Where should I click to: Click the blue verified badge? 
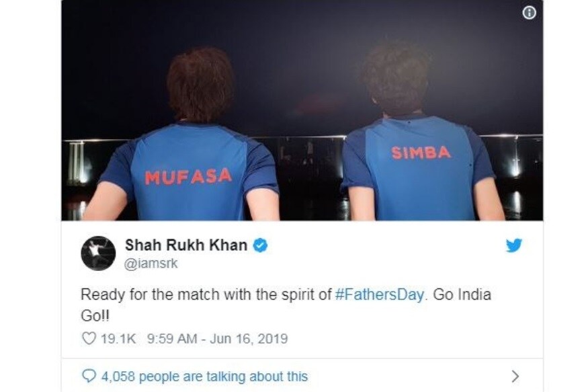tap(261, 245)
